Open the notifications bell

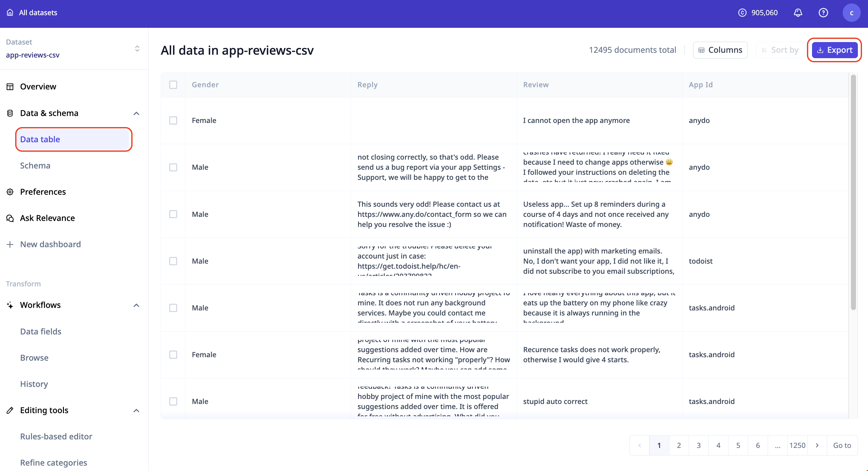click(797, 12)
